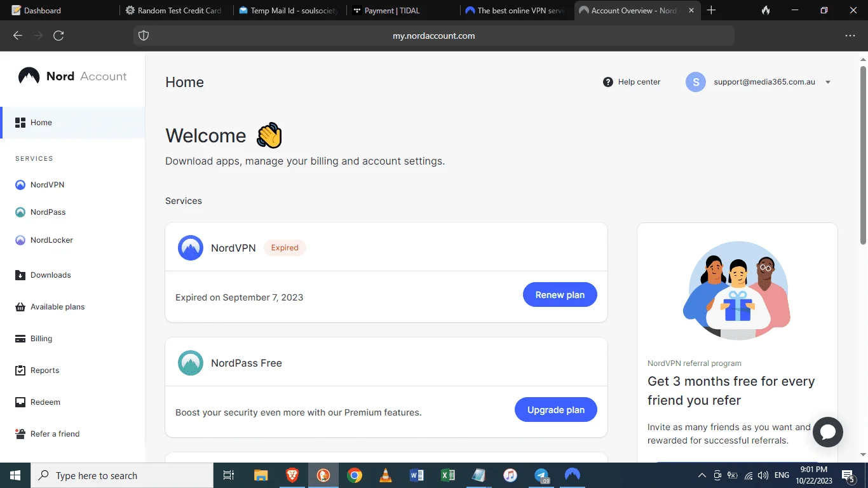Viewport: 868px width, 488px height.
Task: Show hidden system tray icons
Action: click(702, 475)
